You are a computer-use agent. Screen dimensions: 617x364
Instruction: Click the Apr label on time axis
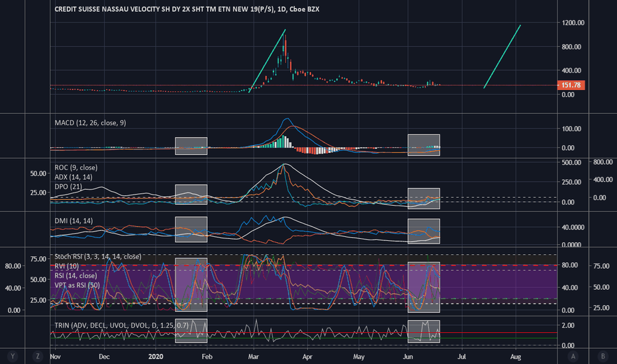(307, 357)
